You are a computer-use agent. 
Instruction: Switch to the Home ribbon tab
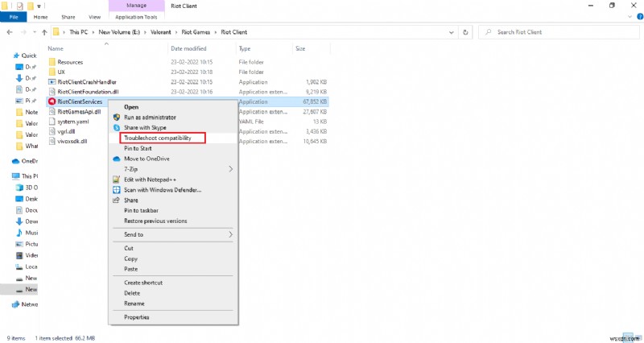pyautogui.click(x=40, y=17)
